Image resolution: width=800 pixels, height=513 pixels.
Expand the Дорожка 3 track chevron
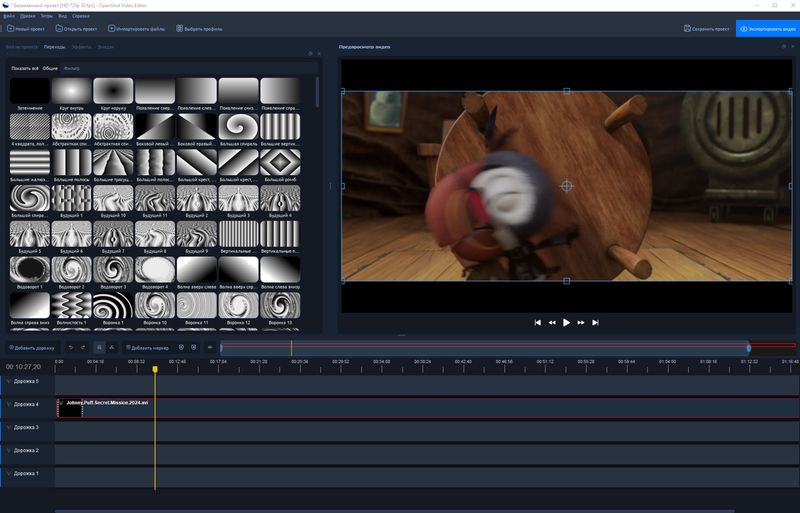pos(9,427)
